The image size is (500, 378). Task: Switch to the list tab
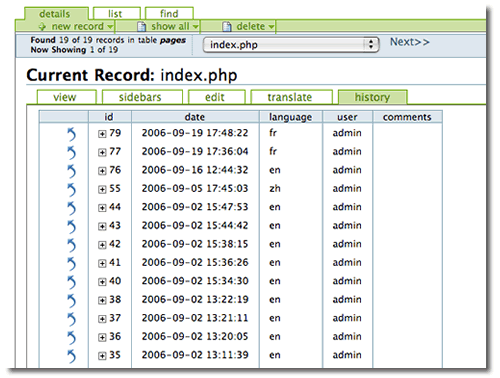[x=117, y=14]
